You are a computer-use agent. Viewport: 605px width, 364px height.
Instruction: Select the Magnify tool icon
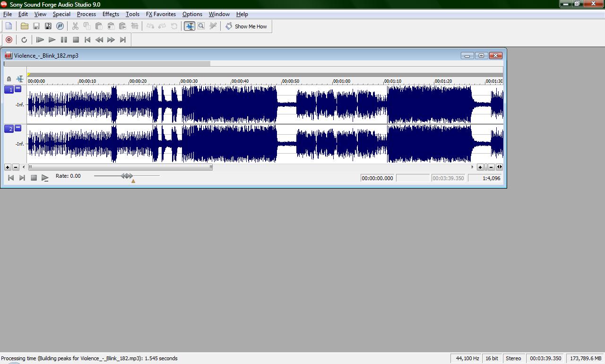201,26
